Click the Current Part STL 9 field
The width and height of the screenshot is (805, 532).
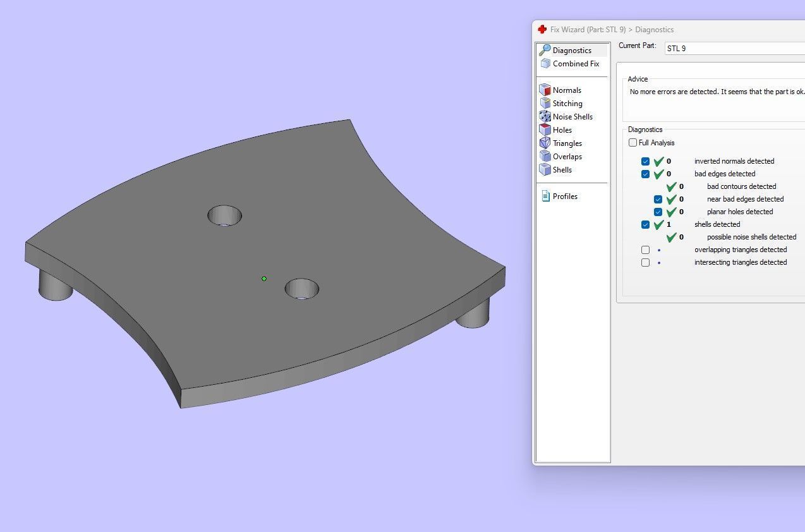(735, 48)
